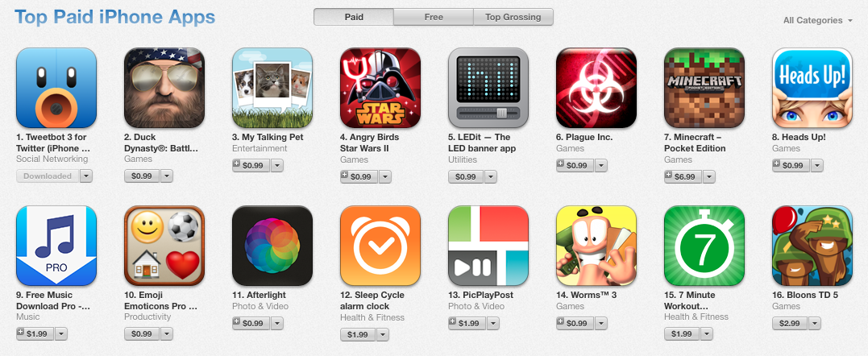Open dropdown arrow beside Minecraft $6.99 price

click(708, 177)
